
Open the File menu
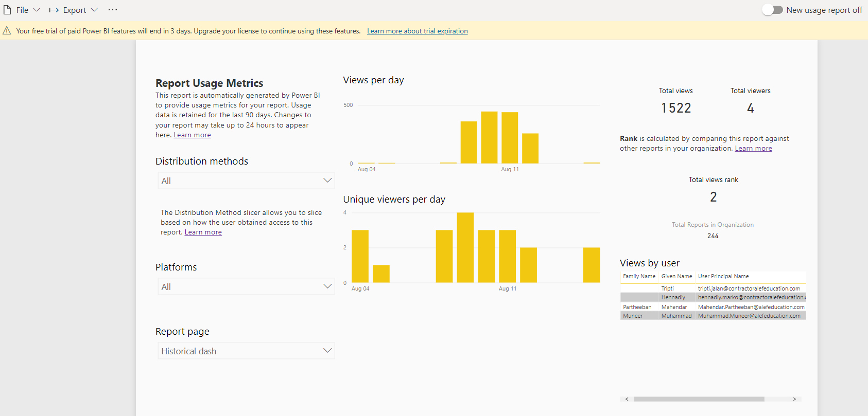tap(22, 10)
